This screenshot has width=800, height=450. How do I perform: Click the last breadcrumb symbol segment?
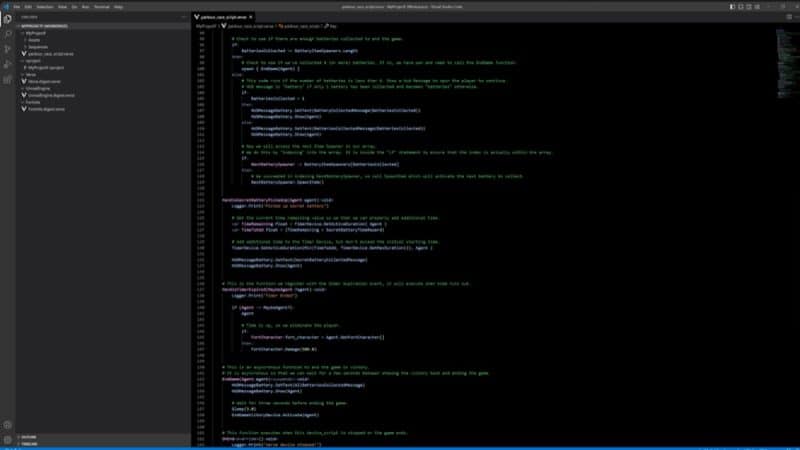pos(331,26)
